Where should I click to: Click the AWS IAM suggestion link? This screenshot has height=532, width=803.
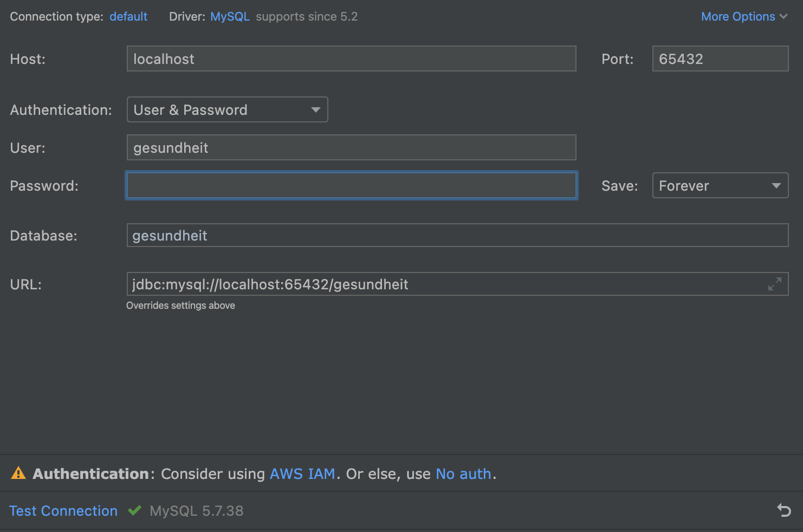point(302,473)
